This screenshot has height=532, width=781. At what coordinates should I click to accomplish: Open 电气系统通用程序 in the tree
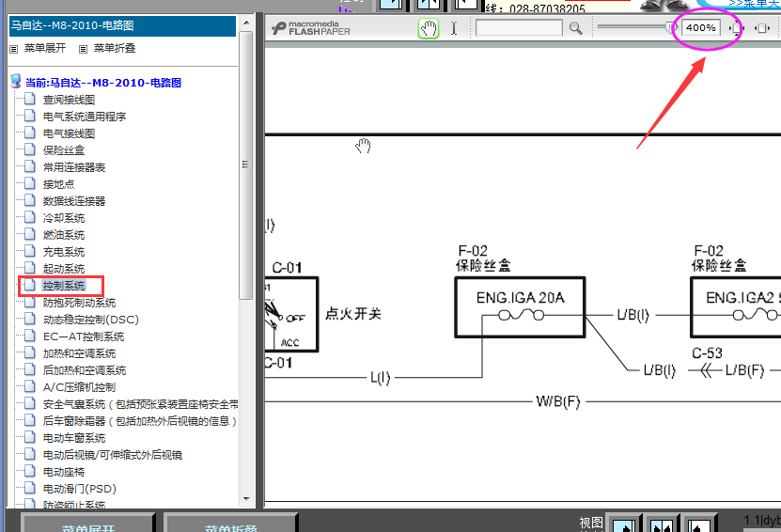pos(85,117)
